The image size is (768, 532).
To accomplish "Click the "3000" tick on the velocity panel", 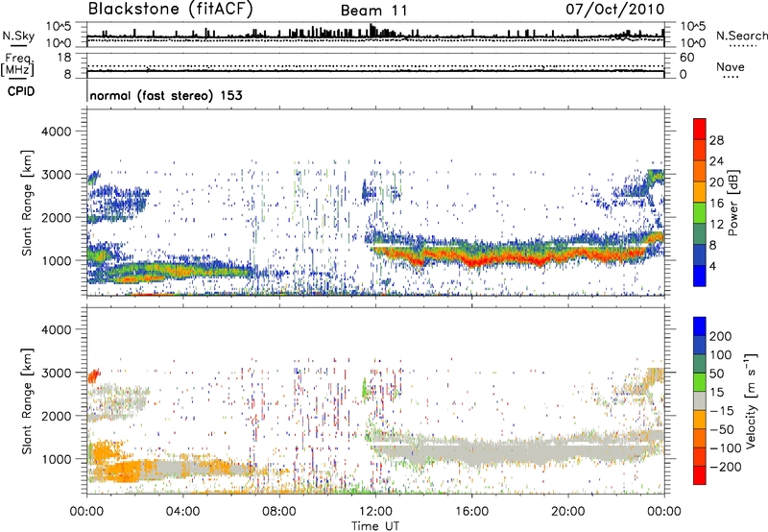I will tap(56, 373).
